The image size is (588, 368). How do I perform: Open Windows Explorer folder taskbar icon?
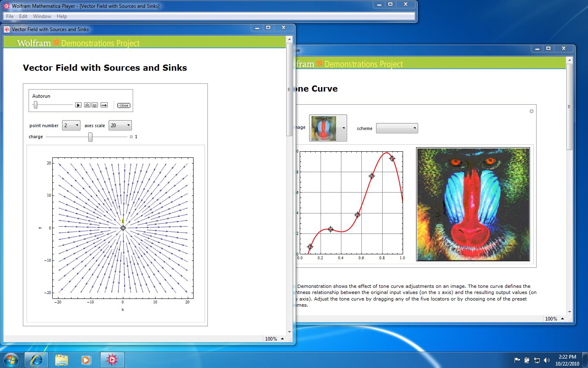61,360
